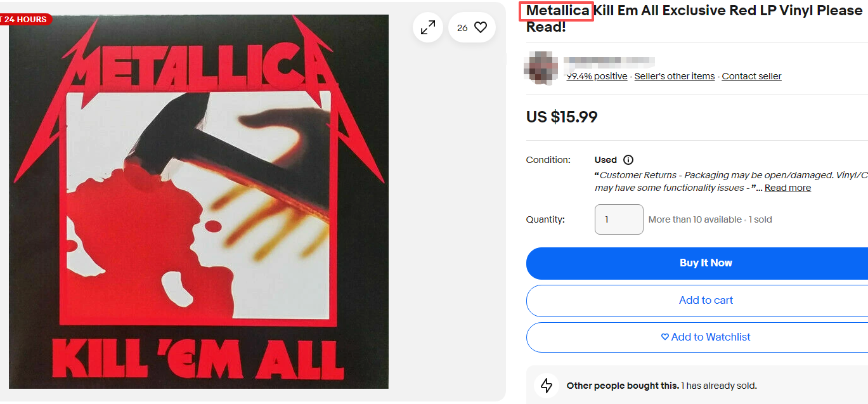The height and width of the screenshot is (404, 868).
Task: Click the highlighted Metallica title word
Action: 557,11
